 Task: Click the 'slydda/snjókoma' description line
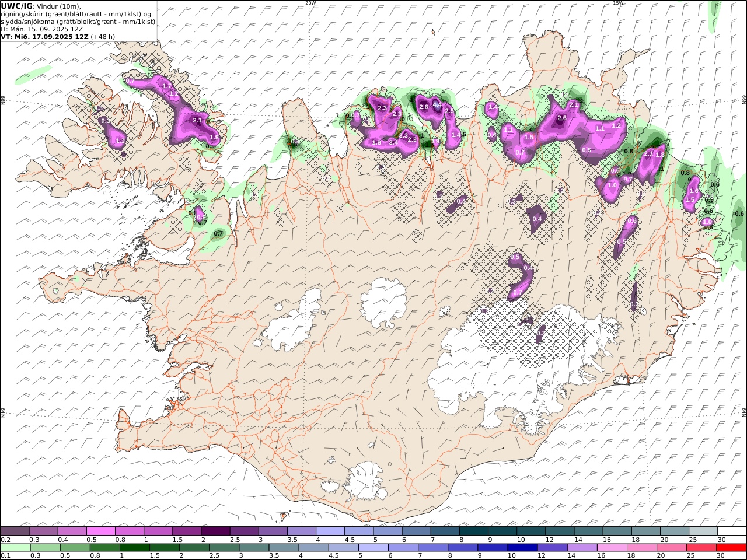click(x=78, y=21)
